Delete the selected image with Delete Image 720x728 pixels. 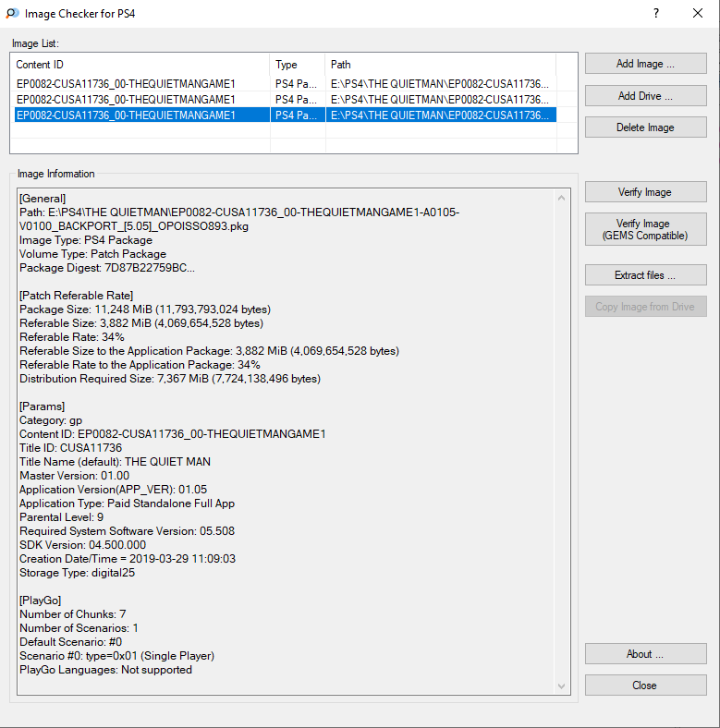tap(646, 127)
